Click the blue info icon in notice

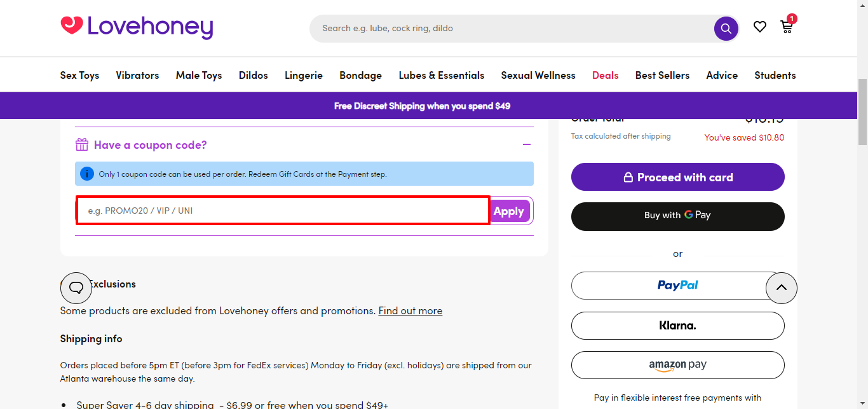point(87,174)
